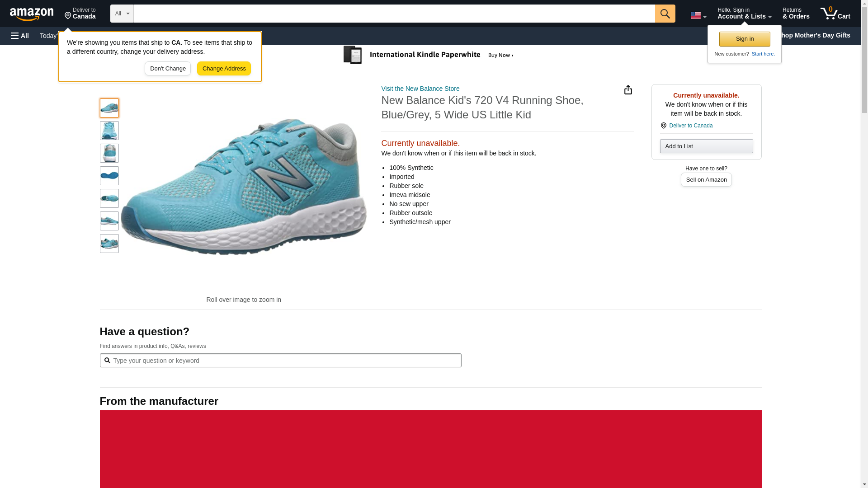Viewport: 868px width, 488px height.
Task: Select the second shoe thumbnail image
Action: pyautogui.click(x=109, y=131)
